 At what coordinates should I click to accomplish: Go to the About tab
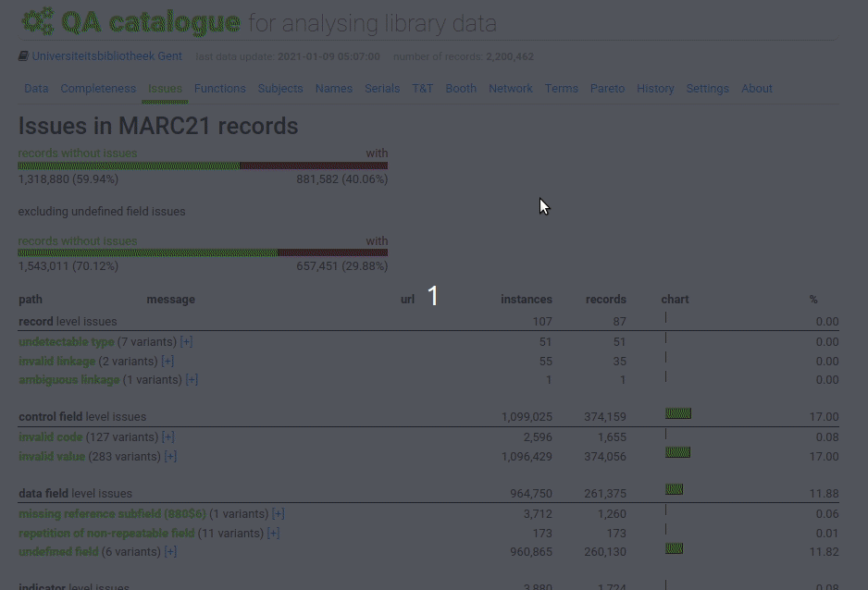[757, 89]
